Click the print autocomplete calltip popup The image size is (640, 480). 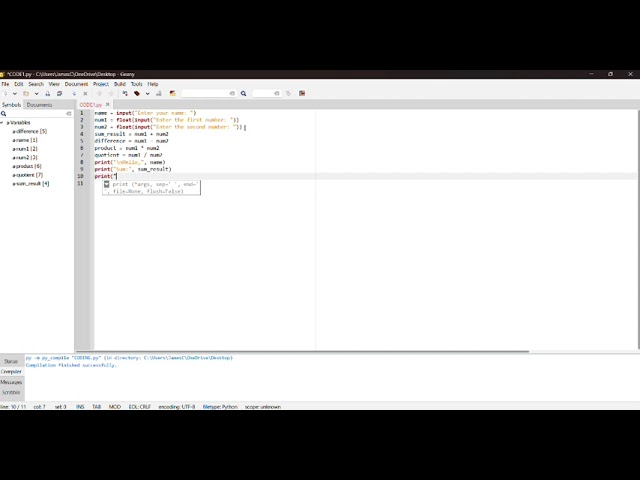pyautogui.click(x=151, y=188)
